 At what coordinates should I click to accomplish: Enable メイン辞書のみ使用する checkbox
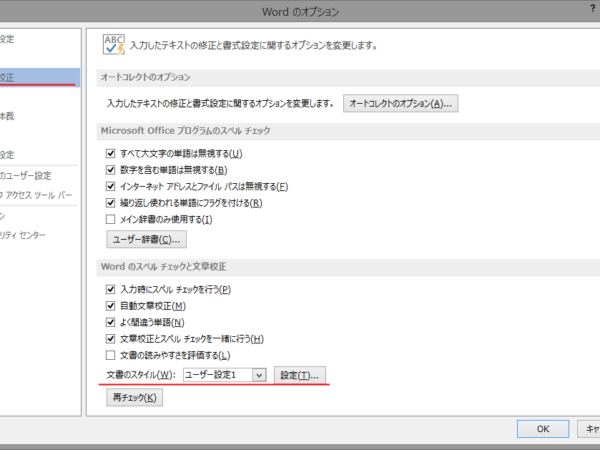tap(110, 219)
